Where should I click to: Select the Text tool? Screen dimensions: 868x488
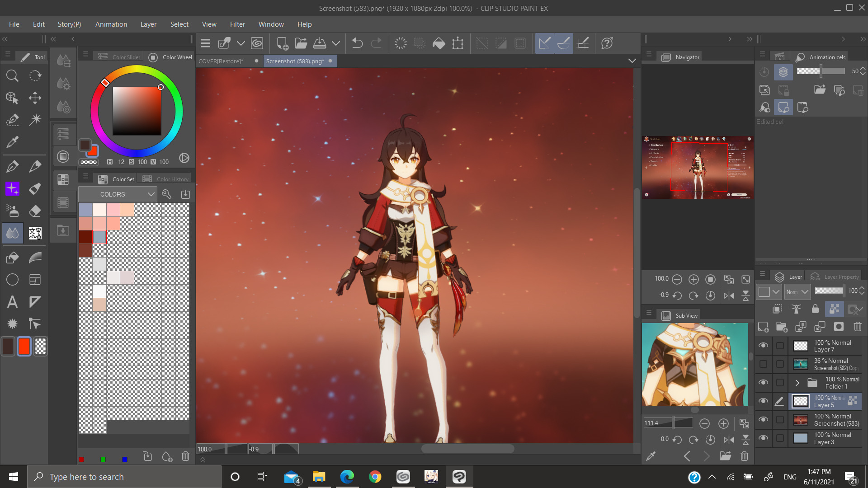[12, 302]
